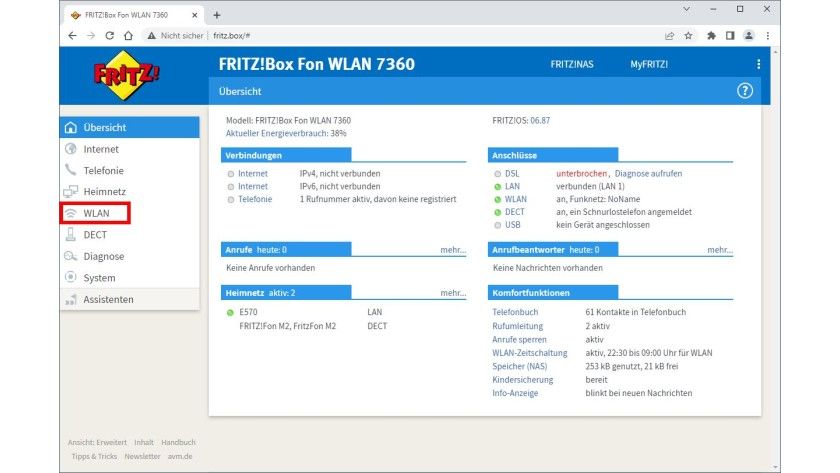Click the Assistenten icon in sidebar
Screen dimensions: 840x473
(x=71, y=299)
